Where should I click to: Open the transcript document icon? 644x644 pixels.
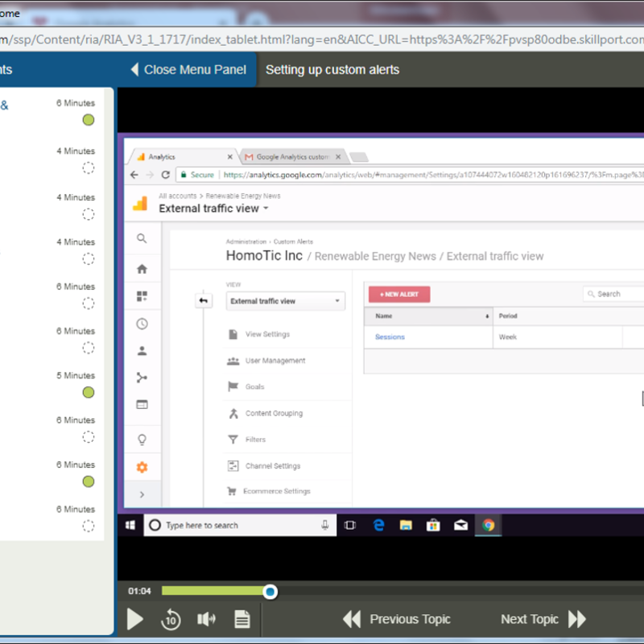coord(242,619)
